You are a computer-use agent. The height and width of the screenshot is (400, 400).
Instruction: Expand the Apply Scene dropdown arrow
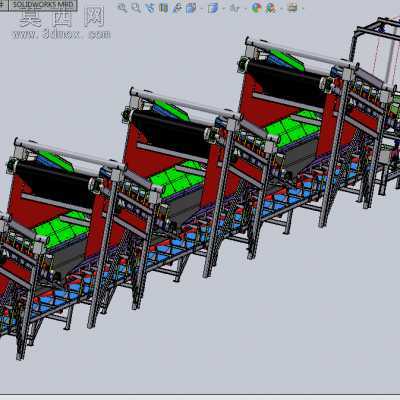pos(281,8)
